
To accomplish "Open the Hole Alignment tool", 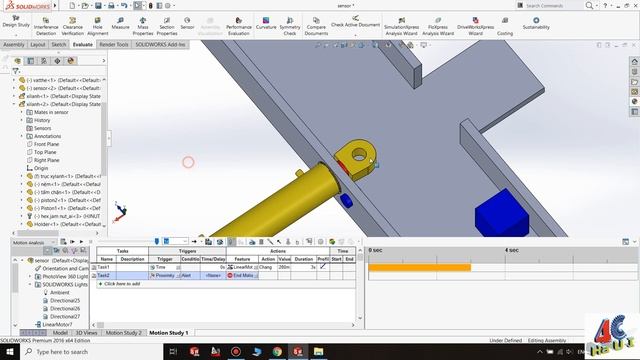I will pyautogui.click(x=98, y=26).
